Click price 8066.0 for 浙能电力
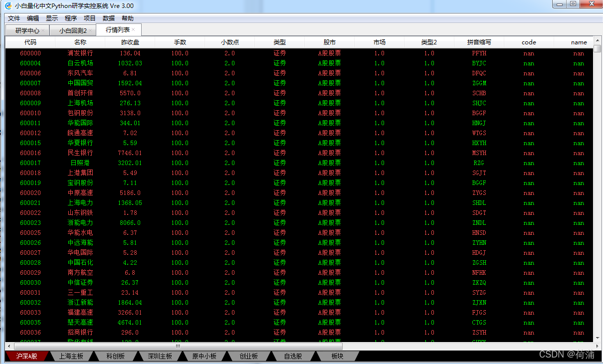The height and width of the screenshot is (364, 603). 130,223
